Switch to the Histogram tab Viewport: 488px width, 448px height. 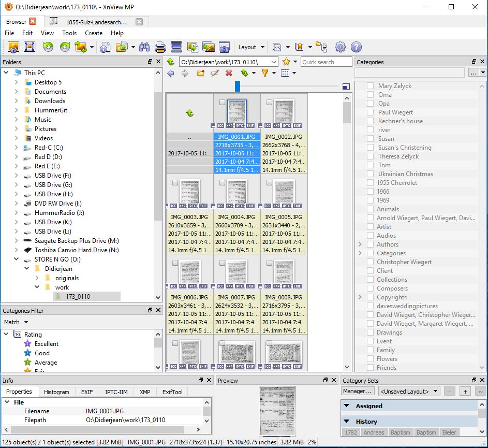coord(56,392)
